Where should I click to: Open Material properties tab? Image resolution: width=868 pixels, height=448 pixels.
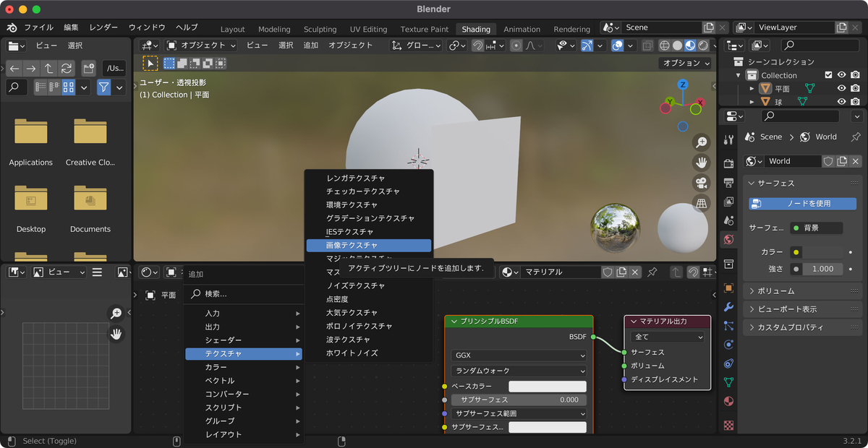click(x=728, y=401)
